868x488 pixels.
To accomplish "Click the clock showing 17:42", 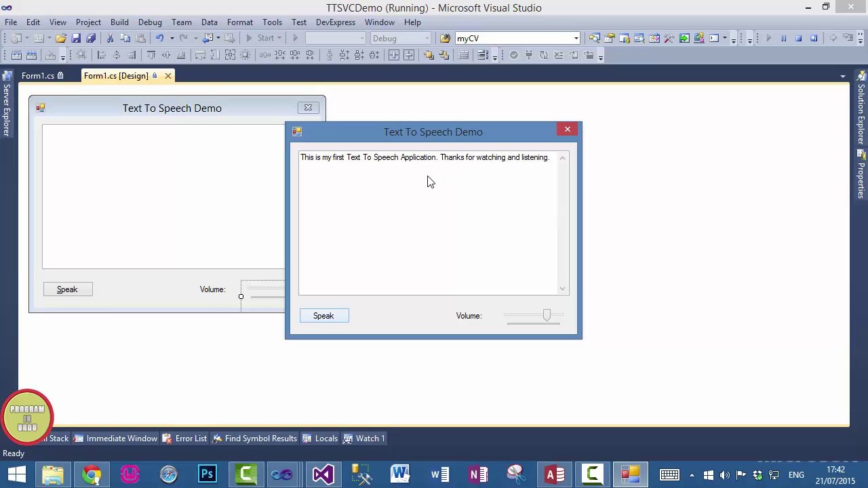I will point(835,469).
